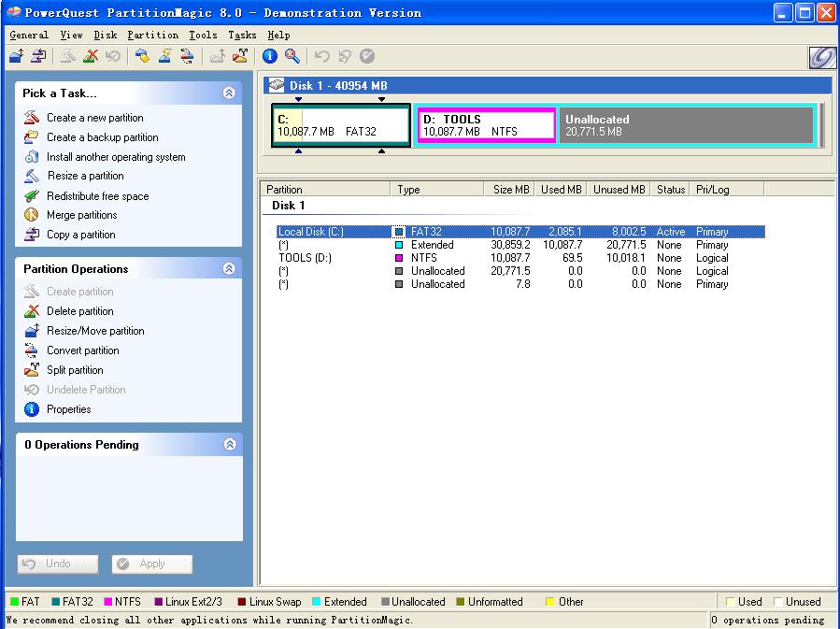Click the teal FAT32 swatch in the Local Disk row
The width and height of the screenshot is (840, 629).
click(399, 232)
